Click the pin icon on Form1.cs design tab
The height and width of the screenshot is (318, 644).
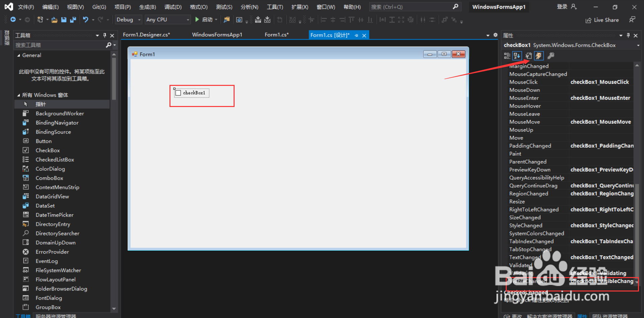356,35
